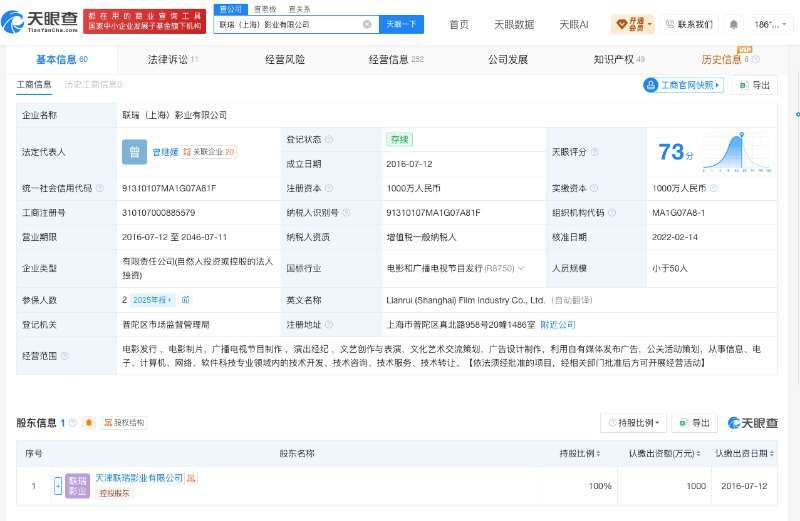Screen dimensions: 800x521
Task: Open the 附近公司 link
Action: (x=558, y=325)
